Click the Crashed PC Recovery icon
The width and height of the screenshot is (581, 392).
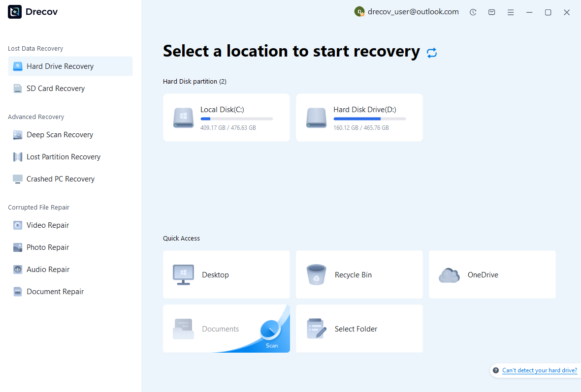tap(17, 179)
